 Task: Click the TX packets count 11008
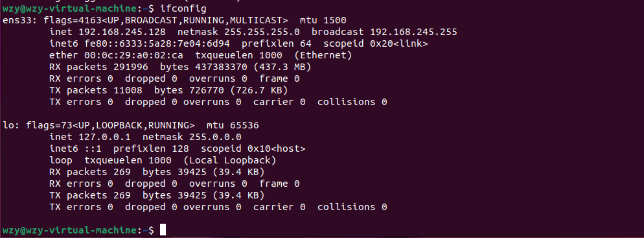(x=128, y=90)
